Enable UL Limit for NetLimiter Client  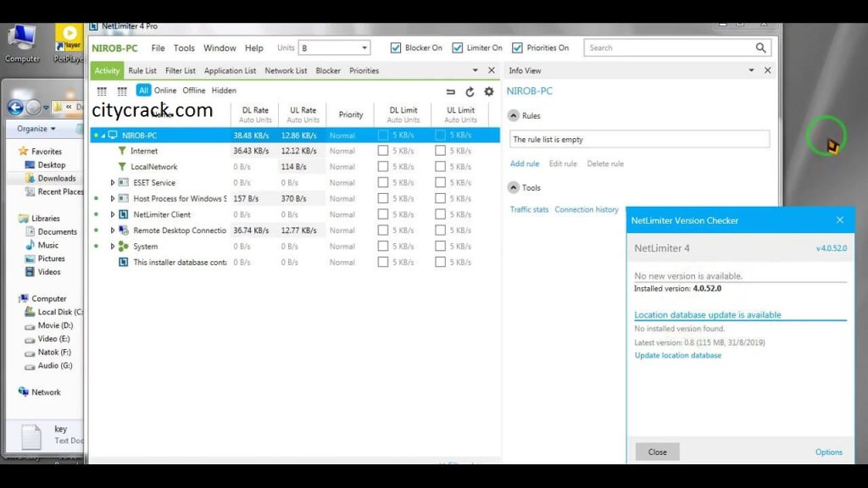(x=440, y=214)
